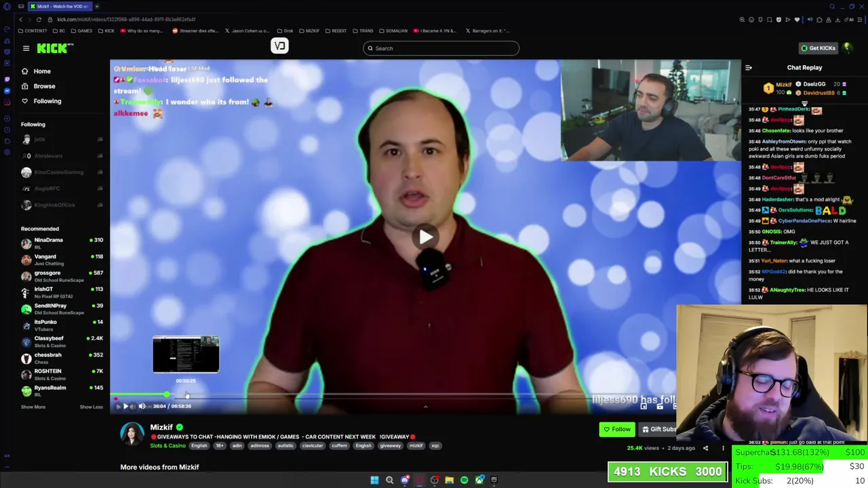This screenshot has height=488, width=868.
Task: Open the GAMES bookmark folder
Action: pyautogui.click(x=81, y=30)
